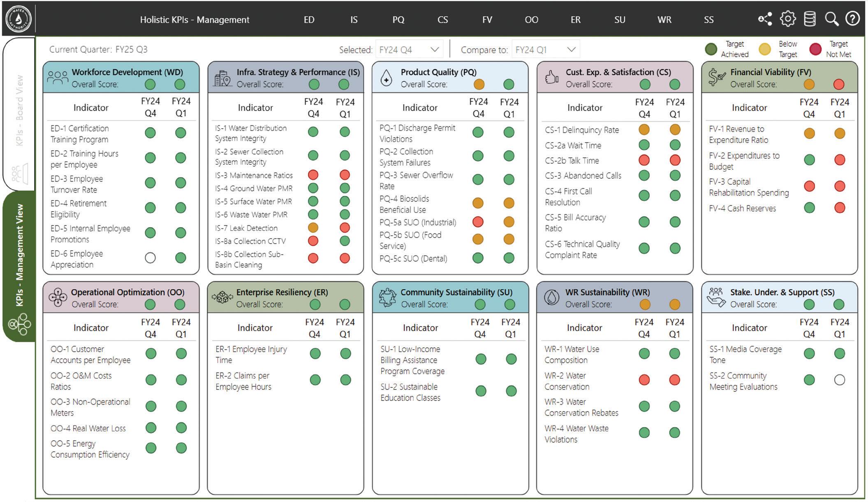The height and width of the screenshot is (502, 868).
Task: Open the help question mark icon
Action: pos(852,19)
